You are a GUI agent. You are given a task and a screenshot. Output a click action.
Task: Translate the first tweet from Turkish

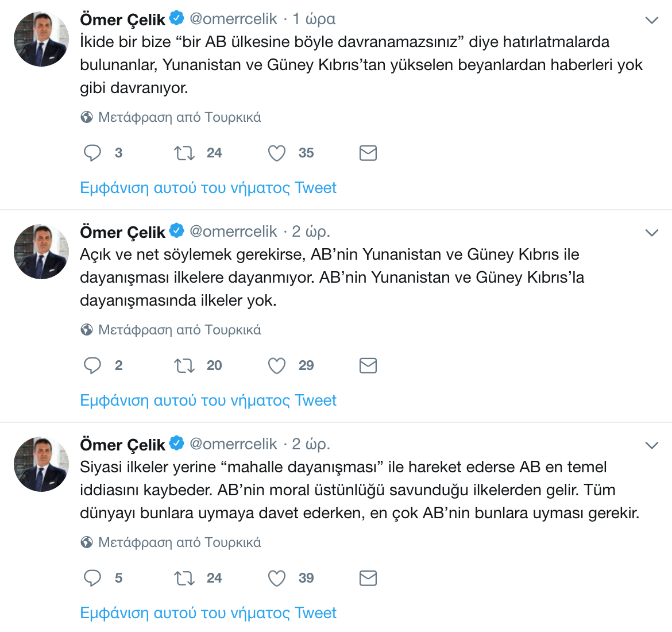click(179, 117)
